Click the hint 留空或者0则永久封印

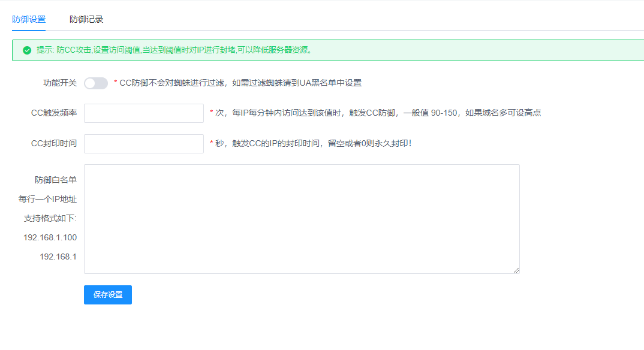coord(369,143)
